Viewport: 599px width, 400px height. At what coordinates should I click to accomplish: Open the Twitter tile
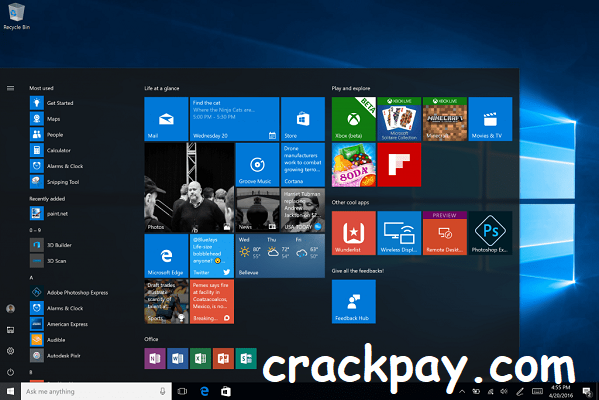(212, 256)
